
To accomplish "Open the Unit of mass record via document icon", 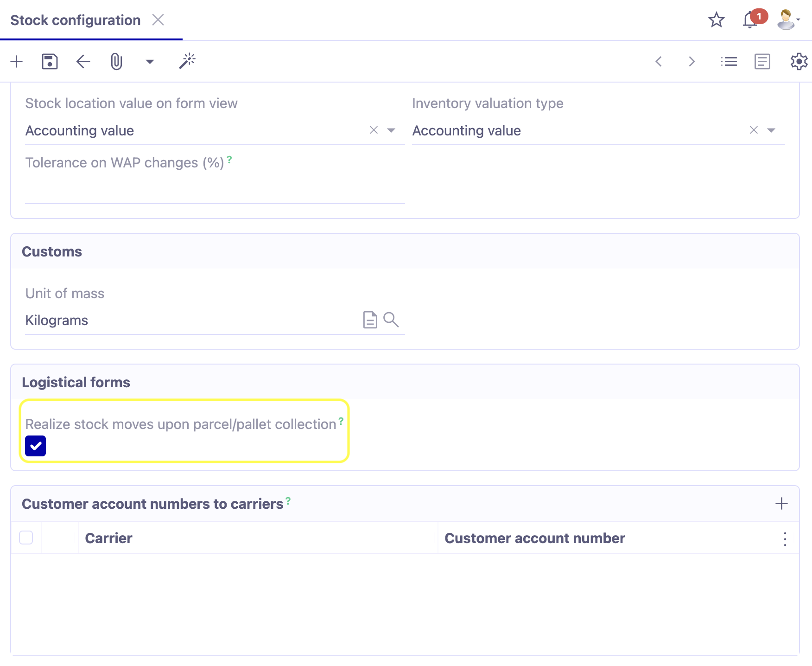I will point(369,320).
